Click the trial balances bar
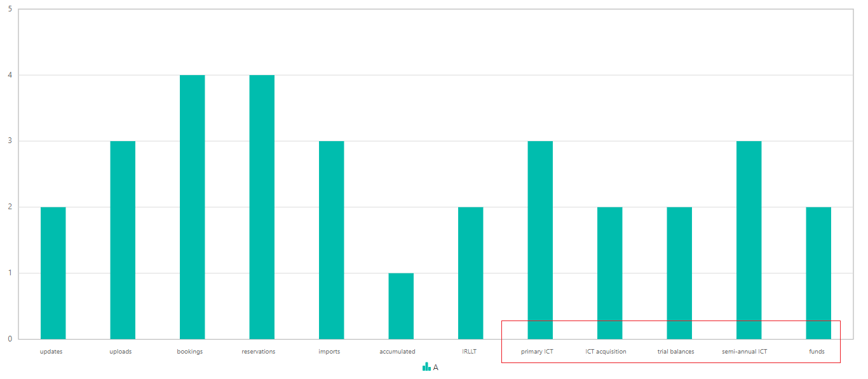The image size is (868, 379). click(679, 273)
